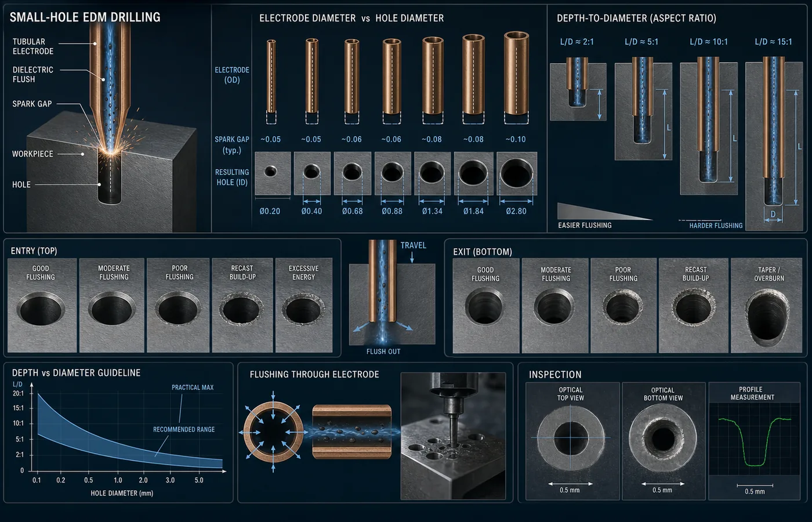The image size is (812, 522).
Task: Click the FLUSH OUT caption
Action: 383,351
